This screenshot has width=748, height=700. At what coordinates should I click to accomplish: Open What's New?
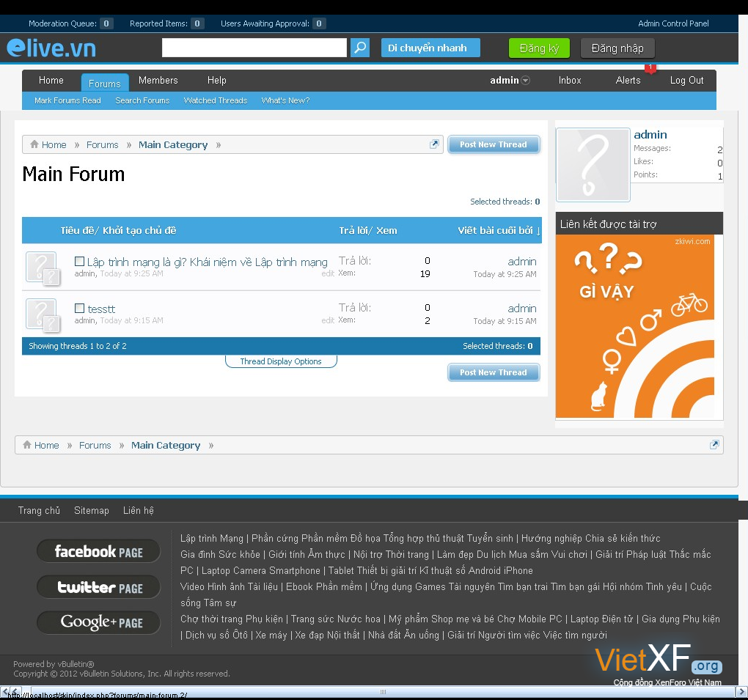285,100
